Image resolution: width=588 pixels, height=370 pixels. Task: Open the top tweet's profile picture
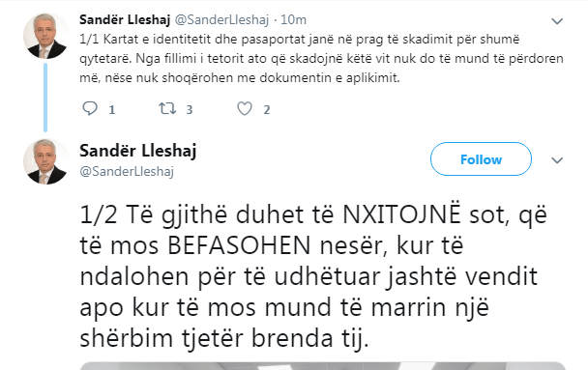[46, 36]
